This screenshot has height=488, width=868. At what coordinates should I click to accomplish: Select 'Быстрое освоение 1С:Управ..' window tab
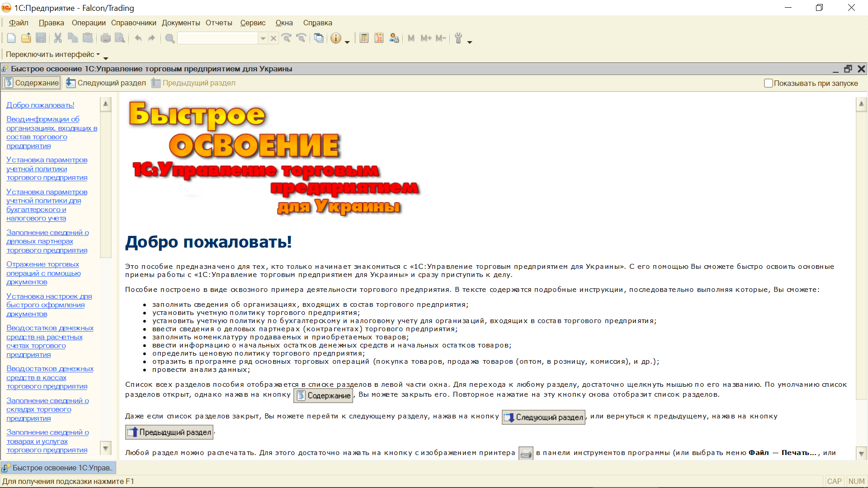coord(58,468)
